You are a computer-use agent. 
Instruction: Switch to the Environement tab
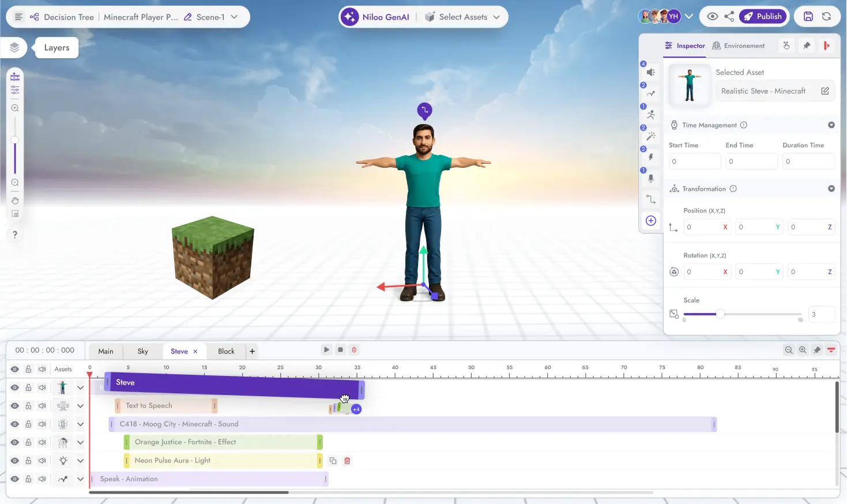(x=739, y=46)
